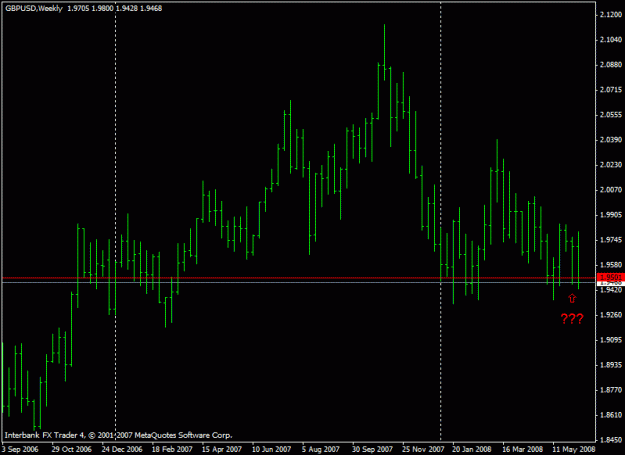Click the 1.9745 price axis label
Screen dimensions: 625x455
point(611,240)
